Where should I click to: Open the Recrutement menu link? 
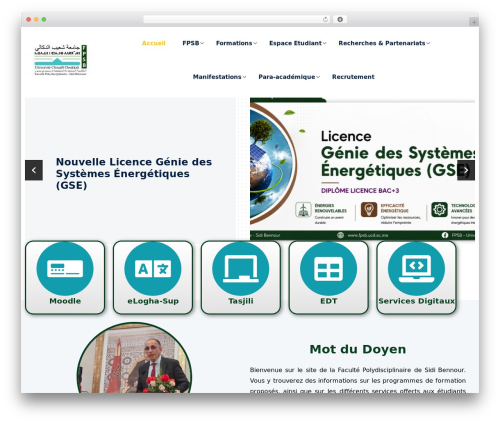point(353,77)
